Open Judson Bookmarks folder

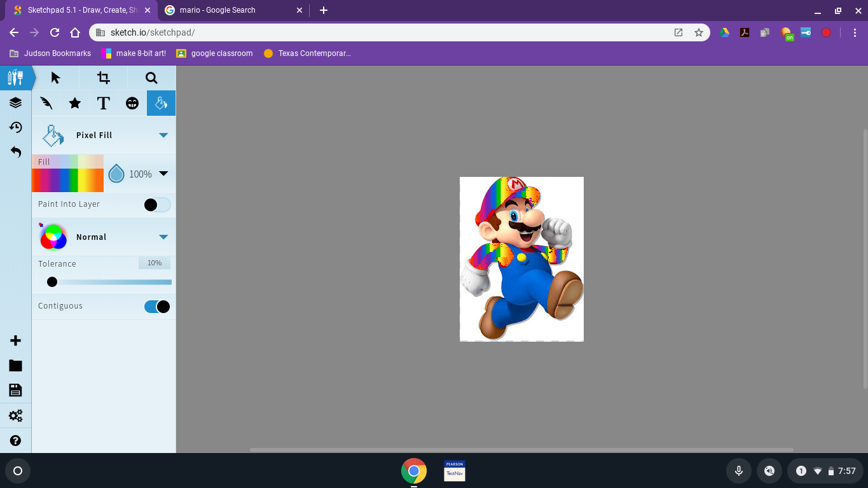[x=50, y=53]
